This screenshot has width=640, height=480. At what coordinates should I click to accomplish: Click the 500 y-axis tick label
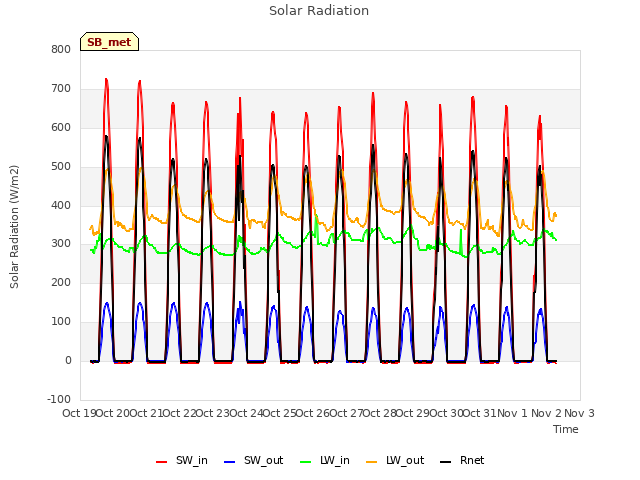61,167
